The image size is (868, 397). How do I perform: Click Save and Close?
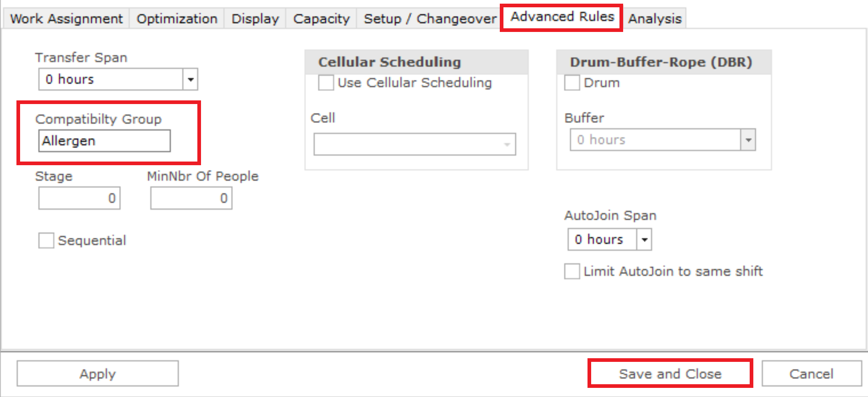coord(670,374)
